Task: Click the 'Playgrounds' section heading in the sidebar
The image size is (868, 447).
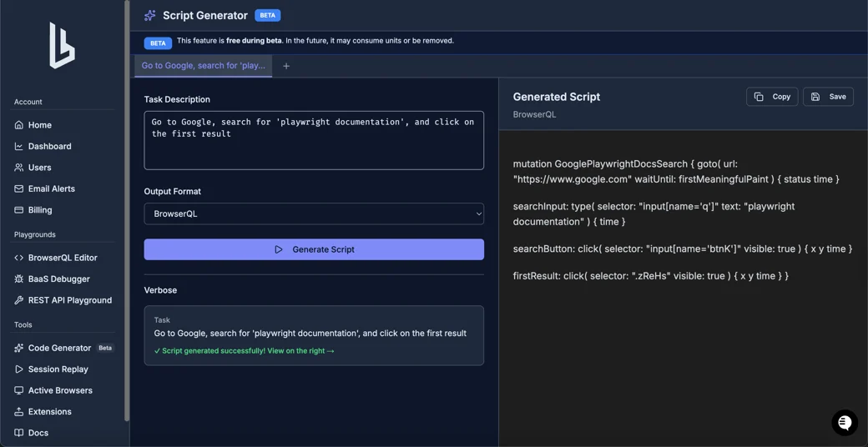Action: coord(34,234)
